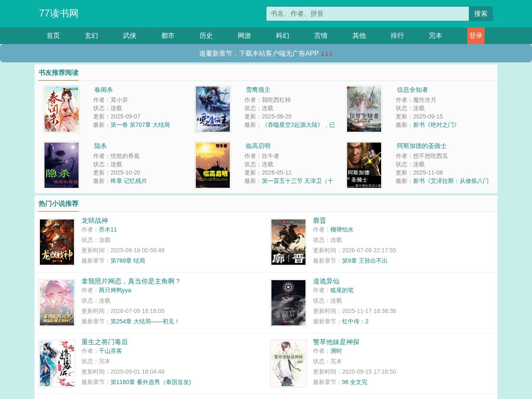
Task: Click author link 榴弹怕水
Action: [342, 229]
